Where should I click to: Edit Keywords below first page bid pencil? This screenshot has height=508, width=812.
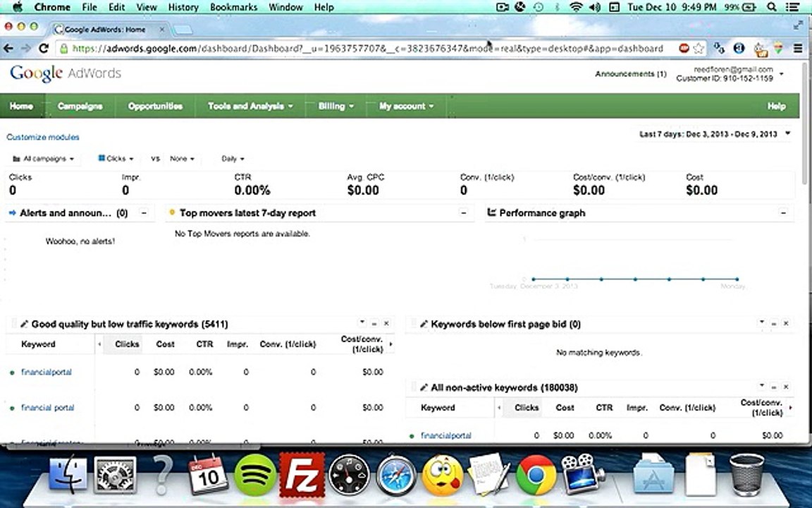click(x=424, y=324)
